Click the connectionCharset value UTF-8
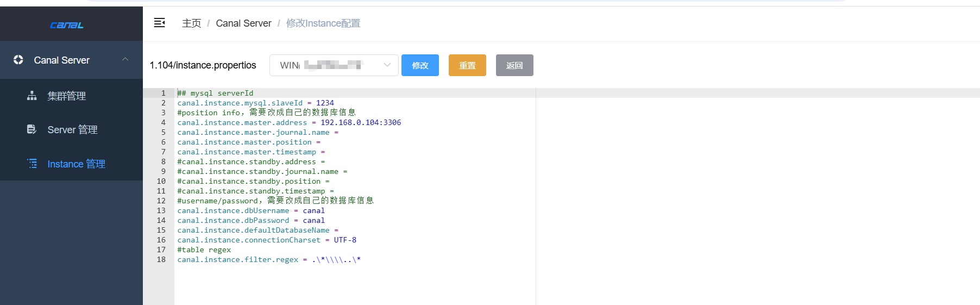The height and width of the screenshot is (305, 980). (345, 240)
